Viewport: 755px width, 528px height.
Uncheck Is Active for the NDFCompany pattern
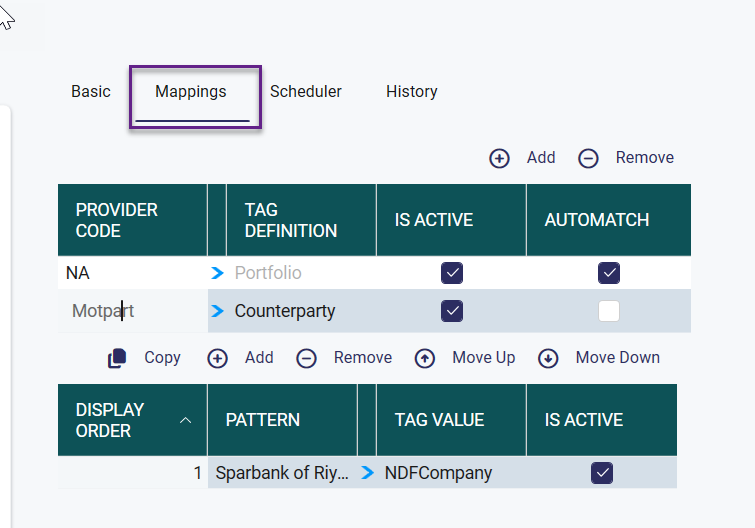tap(602, 473)
